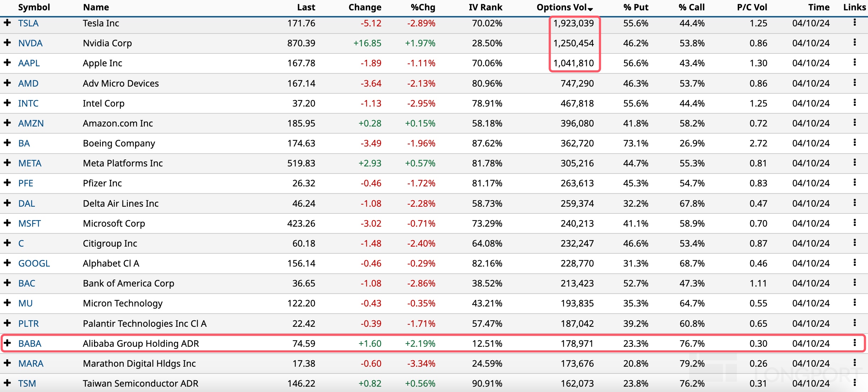Expand the META row plus sign

7,163
